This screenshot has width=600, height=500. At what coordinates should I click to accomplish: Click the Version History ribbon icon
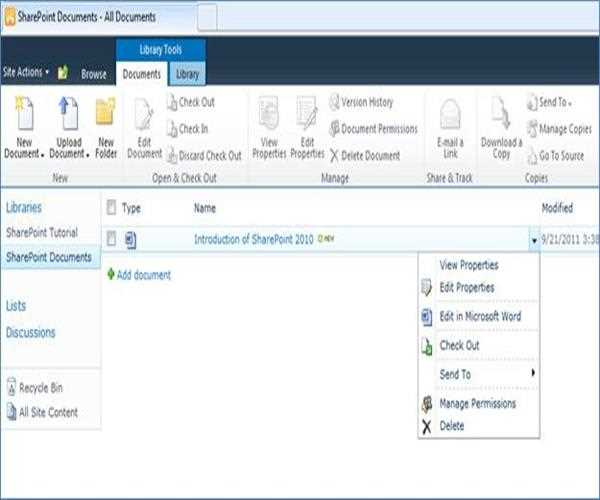click(335, 102)
